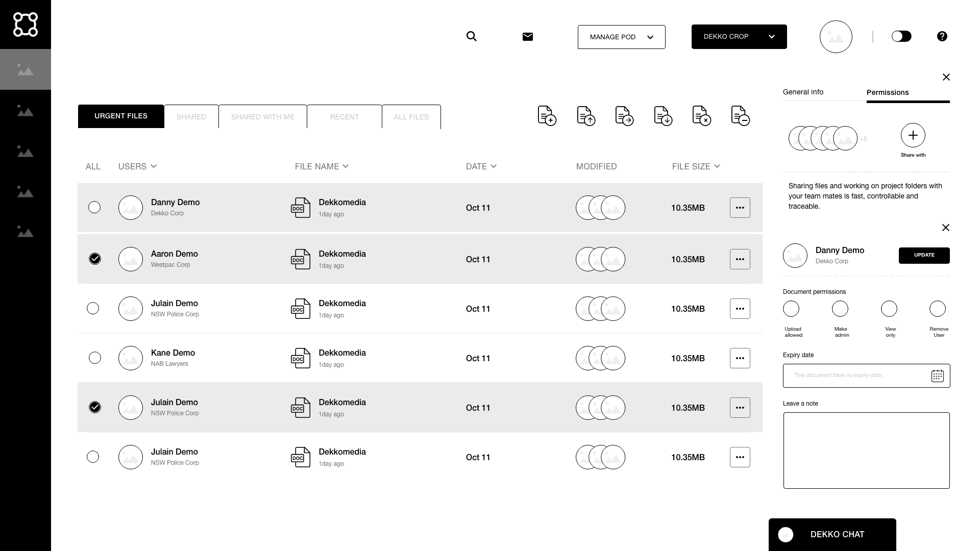Sort using the FILE NAME column chevron
Viewport: 980px width, 551px height.
point(346,166)
